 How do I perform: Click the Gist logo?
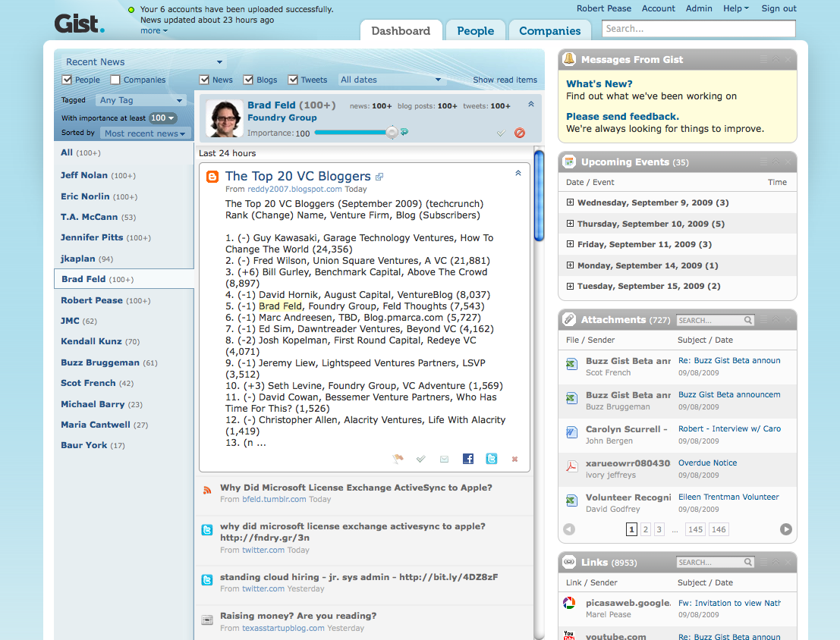(79, 24)
